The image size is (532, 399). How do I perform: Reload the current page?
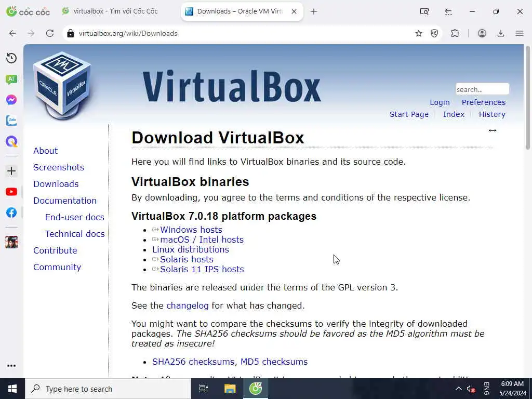[50, 33]
